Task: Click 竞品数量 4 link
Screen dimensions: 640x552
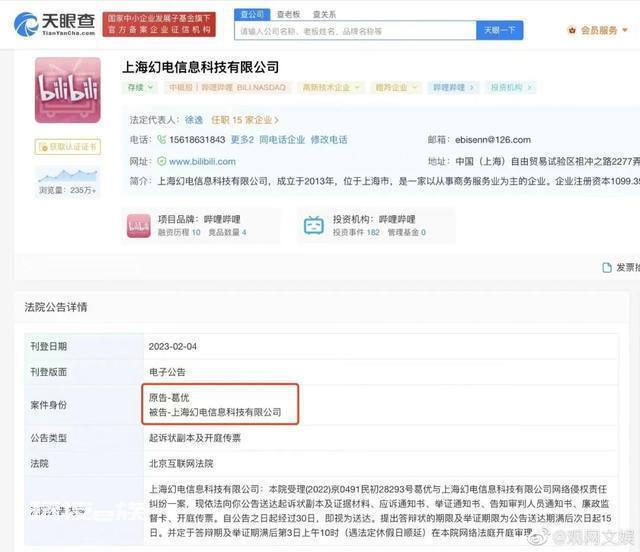Action: point(227,232)
